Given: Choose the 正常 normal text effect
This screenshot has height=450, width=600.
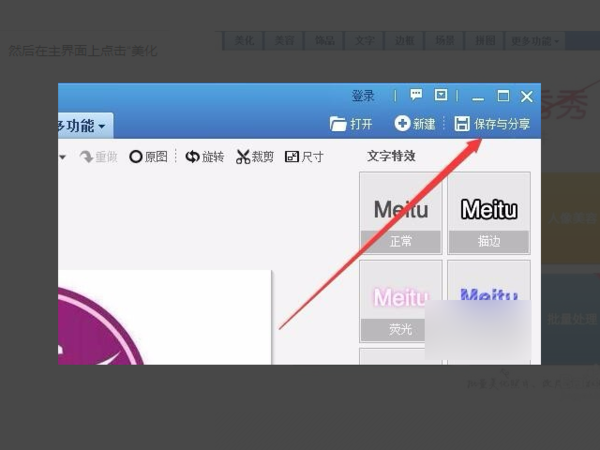Looking at the screenshot, I should point(401,213).
